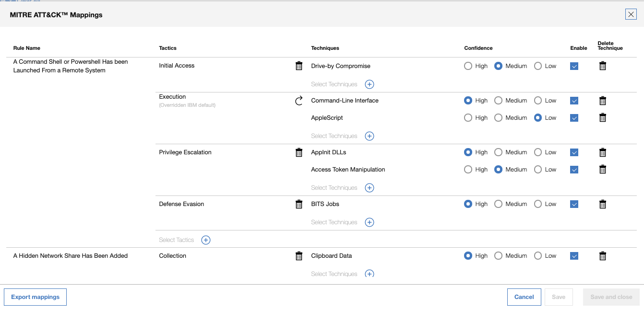The image size is (644, 310).
Task: Delete the Drive-by Compromise technique
Action: 603,66
